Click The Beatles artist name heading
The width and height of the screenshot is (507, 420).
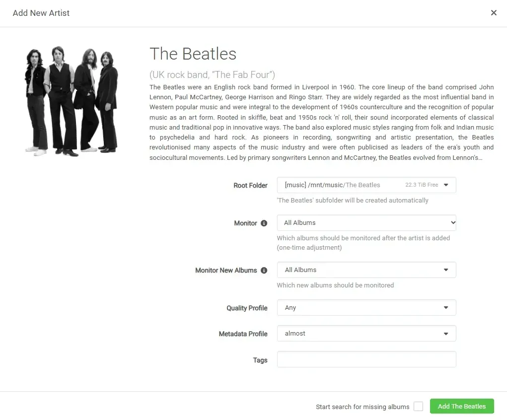point(193,54)
